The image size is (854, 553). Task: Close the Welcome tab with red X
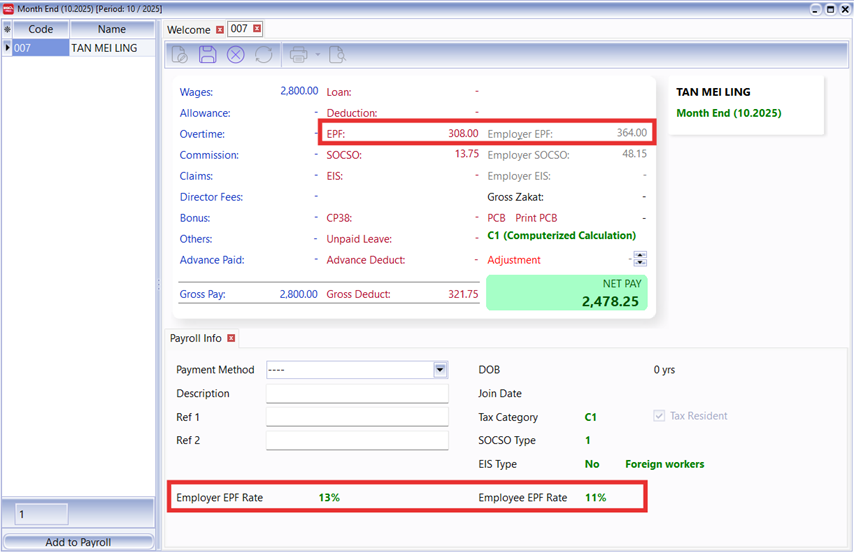point(220,30)
